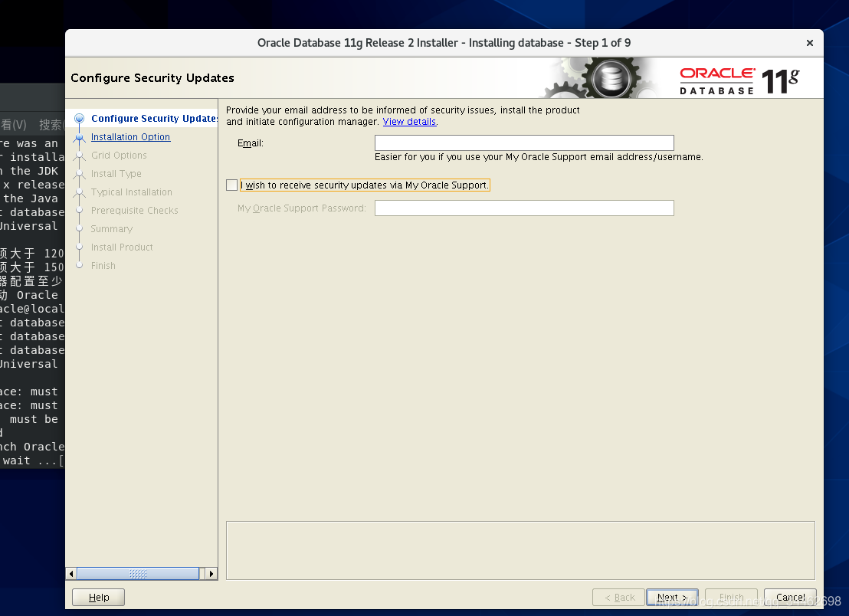
Task: Click the Prerequisite Checks step
Action: pos(134,211)
